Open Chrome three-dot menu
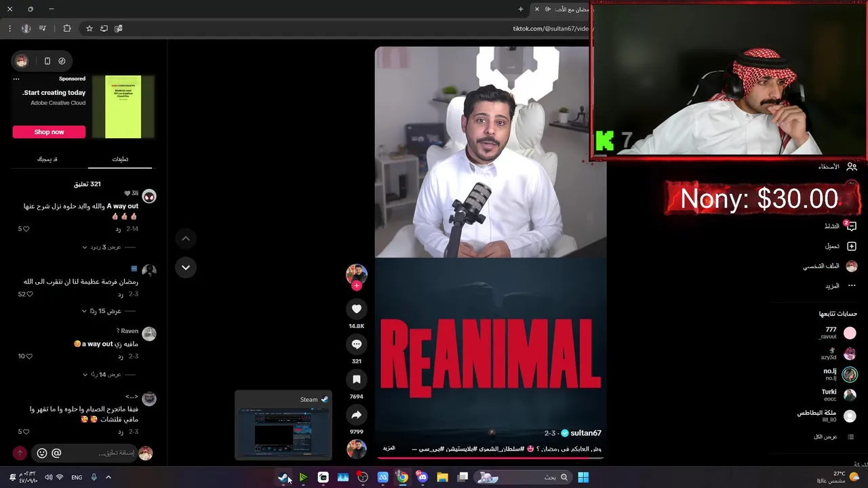Screen dimensions: 868x488 [9, 28]
